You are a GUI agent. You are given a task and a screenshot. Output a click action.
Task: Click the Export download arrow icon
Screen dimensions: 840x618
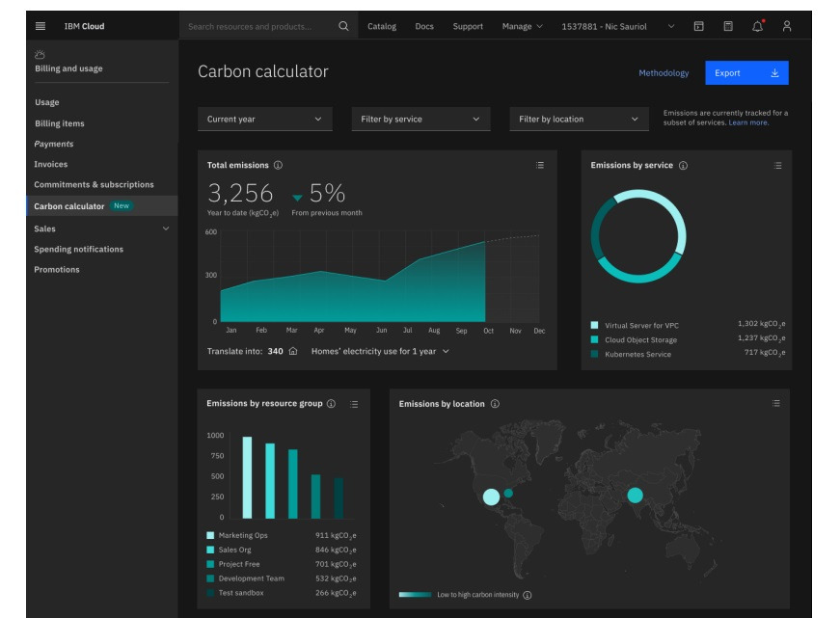click(x=774, y=73)
